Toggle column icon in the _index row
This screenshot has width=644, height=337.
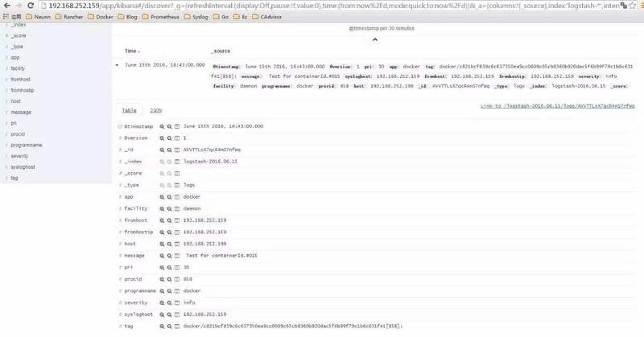pos(177,162)
